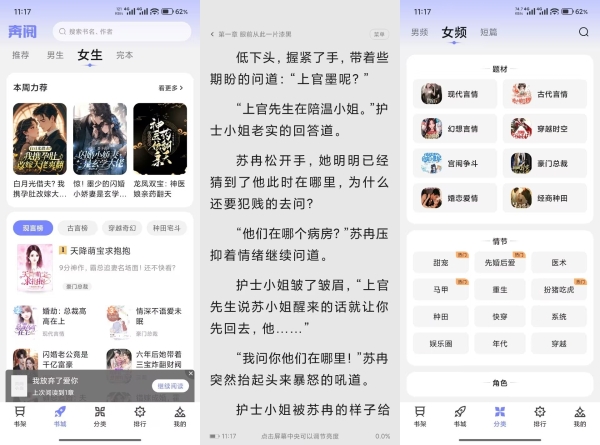Viewport: 600px width, 445px height.
Task: Open the 穿越时空 category icon
Action: [x=521, y=129]
